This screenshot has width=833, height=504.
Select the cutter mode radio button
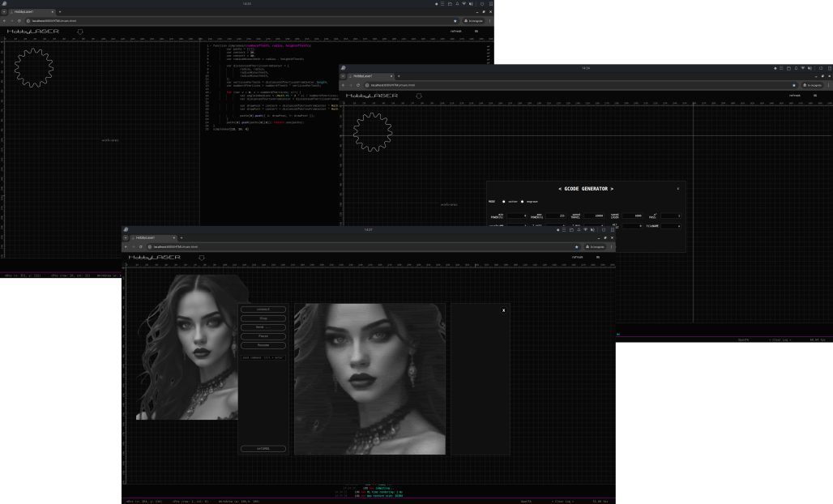coord(504,201)
